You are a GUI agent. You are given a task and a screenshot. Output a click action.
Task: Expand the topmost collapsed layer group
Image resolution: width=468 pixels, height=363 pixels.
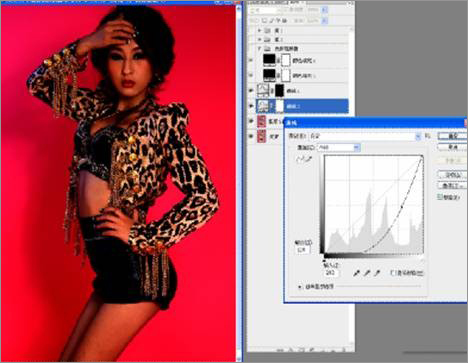(259, 30)
